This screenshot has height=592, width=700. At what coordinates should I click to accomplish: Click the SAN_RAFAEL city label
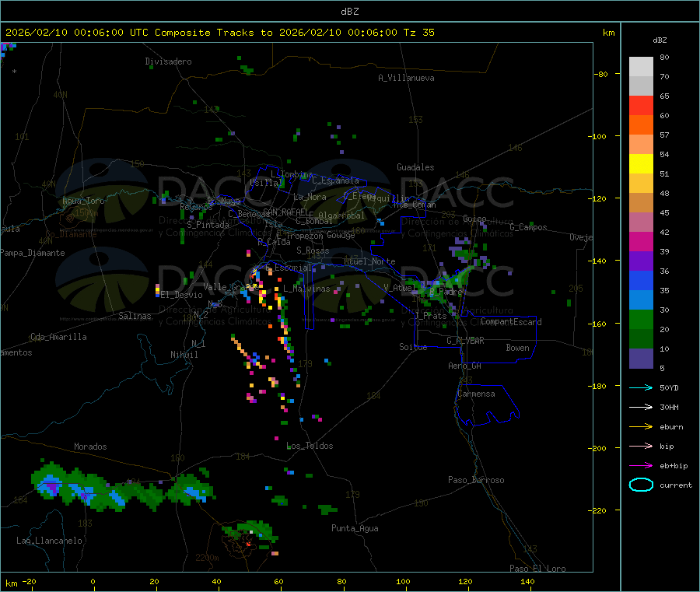pyautogui.click(x=285, y=212)
